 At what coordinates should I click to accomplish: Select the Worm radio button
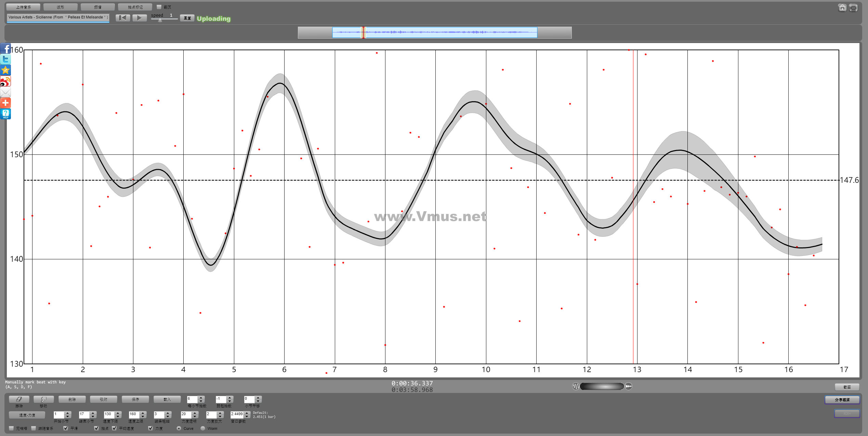(203, 428)
